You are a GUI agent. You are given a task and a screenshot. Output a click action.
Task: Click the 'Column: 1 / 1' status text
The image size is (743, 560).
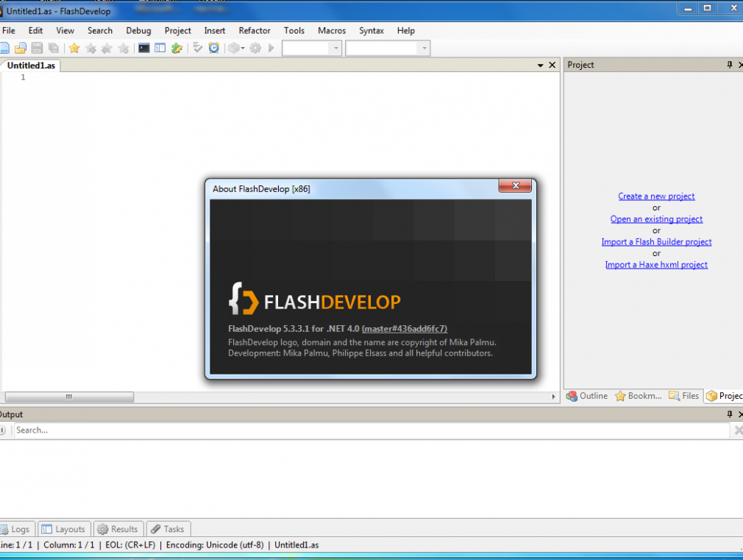point(68,545)
